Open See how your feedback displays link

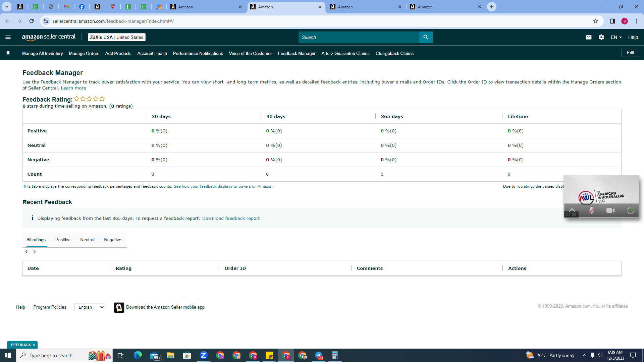[x=223, y=186]
